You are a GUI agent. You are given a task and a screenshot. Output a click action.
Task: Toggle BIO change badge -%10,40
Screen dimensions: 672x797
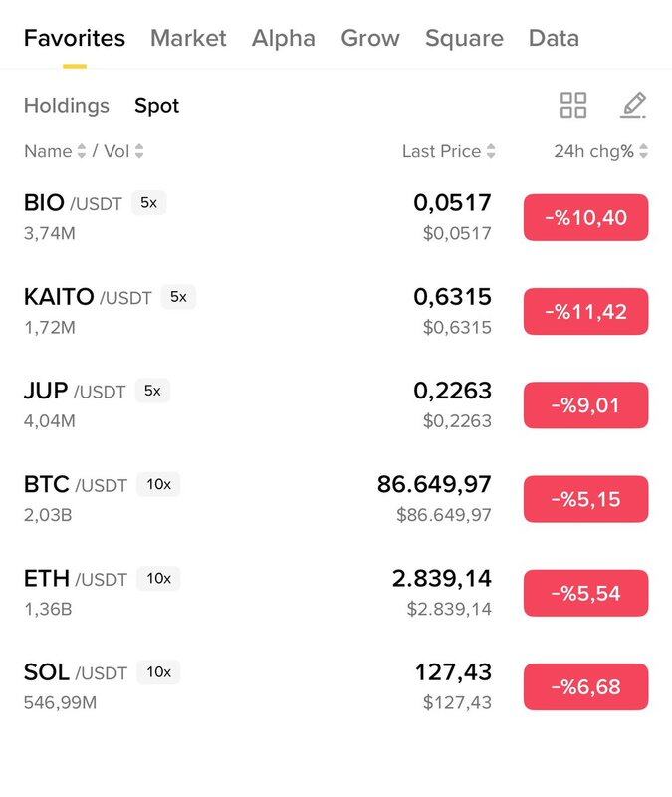click(x=585, y=217)
